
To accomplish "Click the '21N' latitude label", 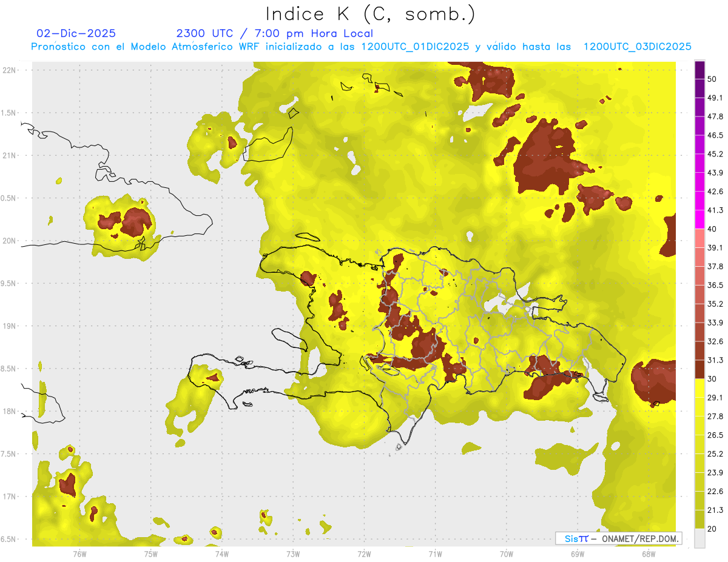I will 9,155.
